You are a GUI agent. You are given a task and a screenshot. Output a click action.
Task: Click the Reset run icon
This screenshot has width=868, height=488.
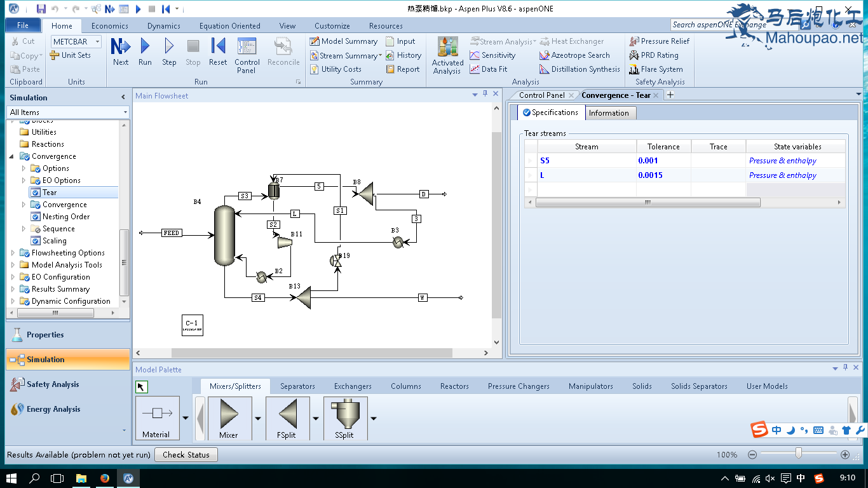pyautogui.click(x=218, y=51)
